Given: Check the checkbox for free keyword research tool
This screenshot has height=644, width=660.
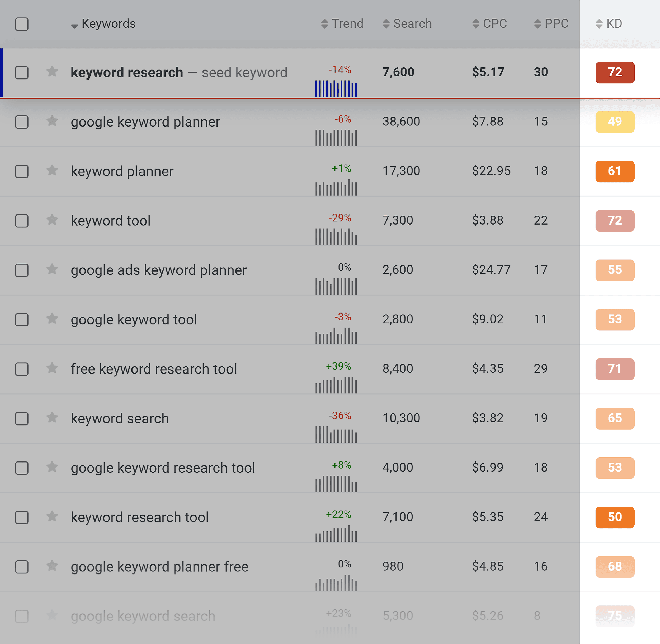Looking at the screenshot, I should coord(22,368).
